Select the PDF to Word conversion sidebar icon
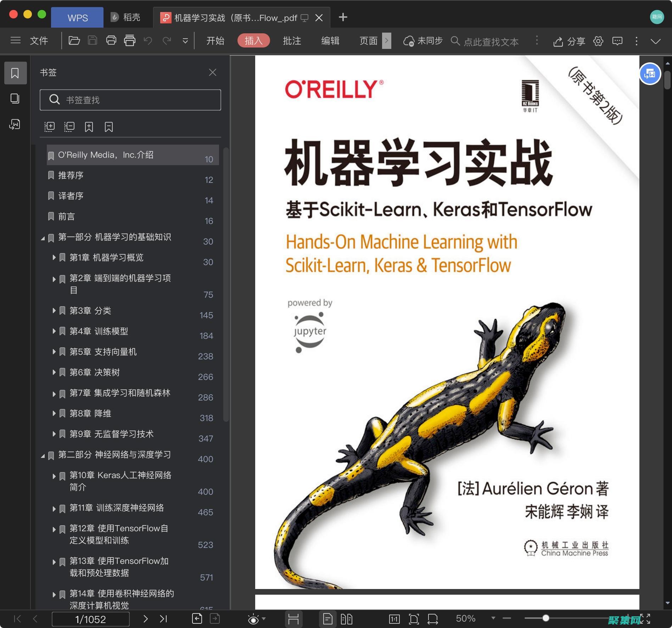672x628 pixels. 15,124
